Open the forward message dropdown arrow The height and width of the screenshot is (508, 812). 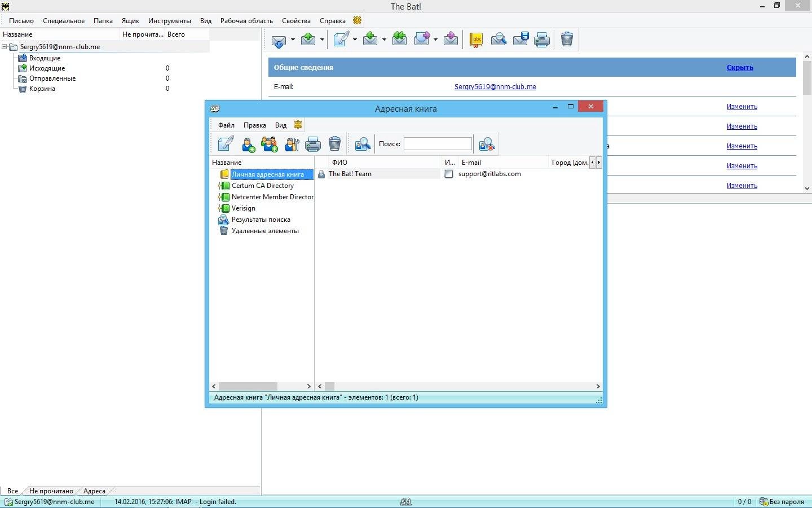tap(435, 40)
